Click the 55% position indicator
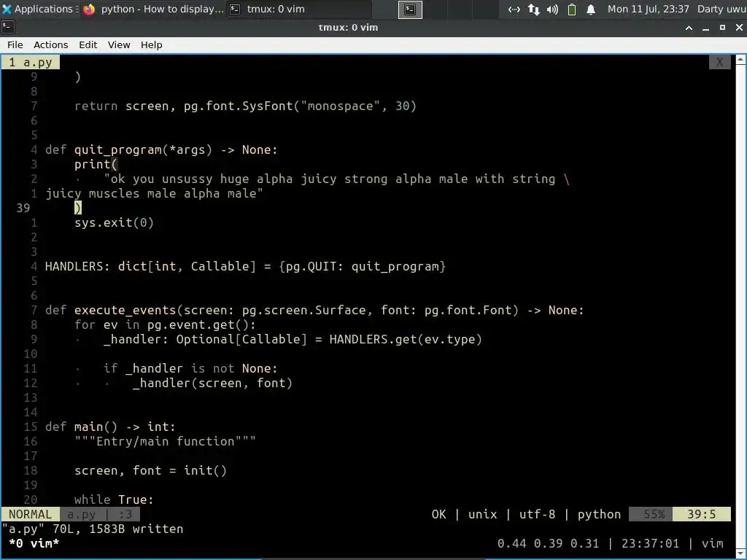The image size is (747, 560). [x=651, y=514]
